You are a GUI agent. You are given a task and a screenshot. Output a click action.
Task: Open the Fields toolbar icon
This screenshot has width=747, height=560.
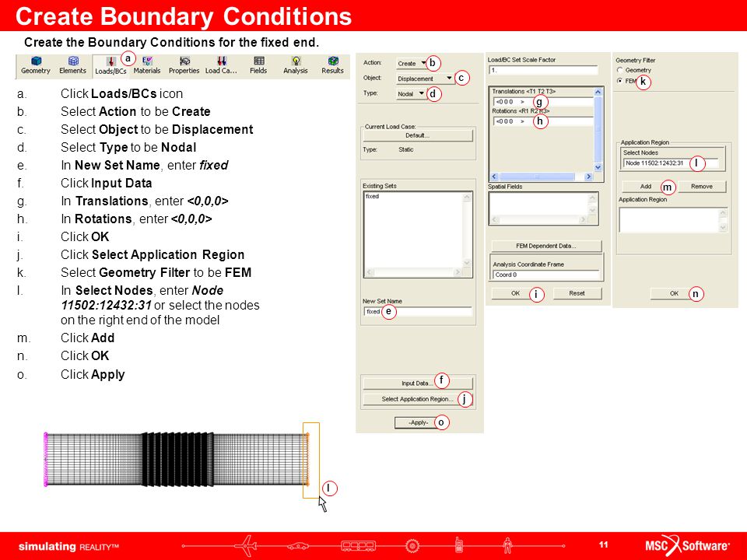click(258, 65)
